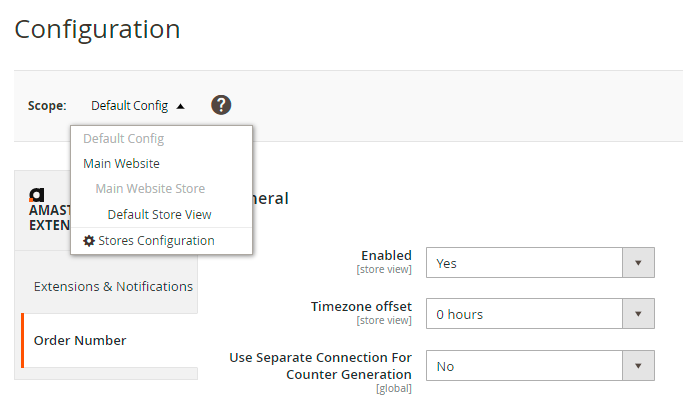This screenshot has height=419, width=683.
Task: Click the field showing No
Action: tap(524, 366)
